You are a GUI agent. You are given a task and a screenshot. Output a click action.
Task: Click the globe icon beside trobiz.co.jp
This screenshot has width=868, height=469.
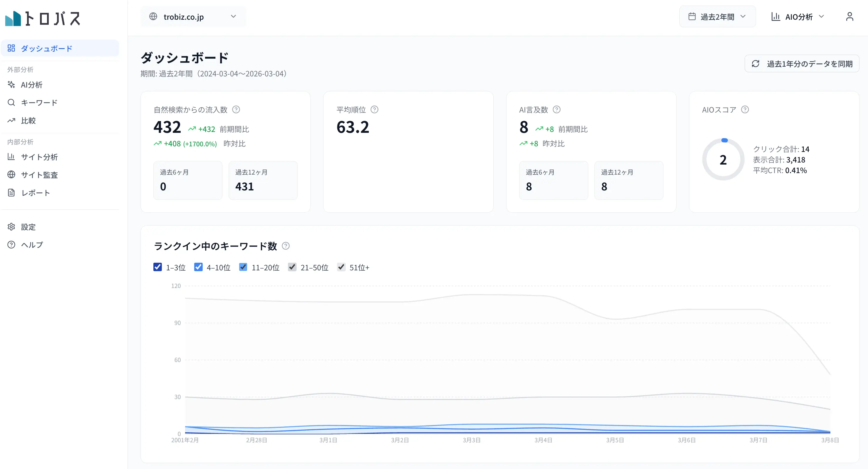pos(153,16)
